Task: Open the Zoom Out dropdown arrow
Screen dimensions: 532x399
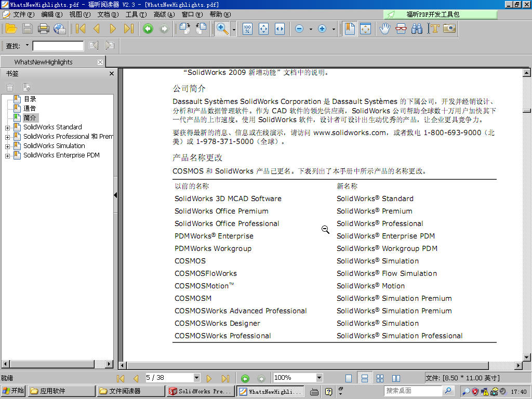Action: [x=311, y=29]
